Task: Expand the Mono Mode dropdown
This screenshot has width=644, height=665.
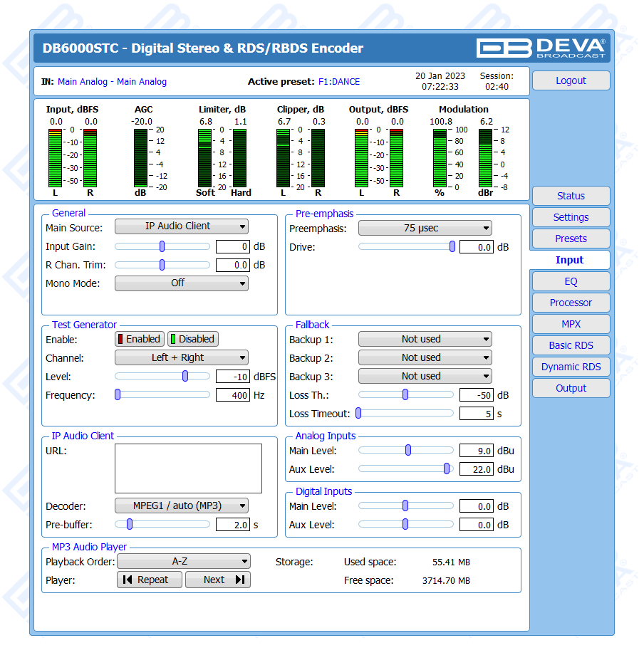Action: click(x=182, y=283)
